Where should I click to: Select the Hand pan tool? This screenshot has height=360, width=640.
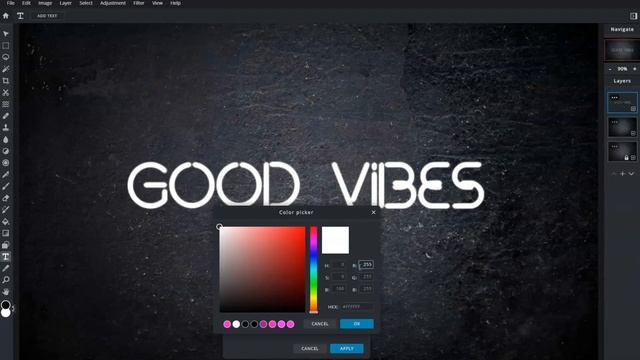(x=6, y=292)
